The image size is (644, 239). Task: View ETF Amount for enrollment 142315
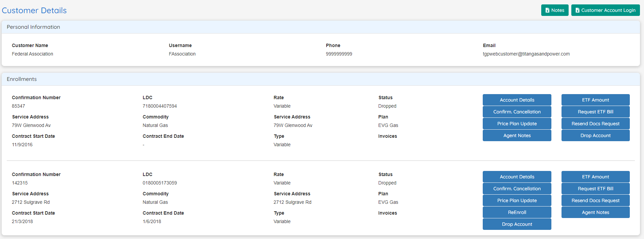coord(595,177)
